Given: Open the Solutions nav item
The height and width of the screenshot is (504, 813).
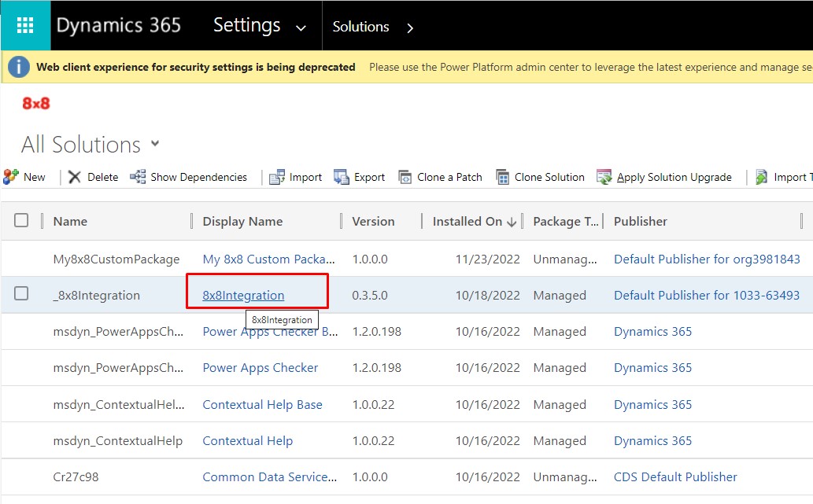Looking at the screenshot, I should tap(360, 27).
